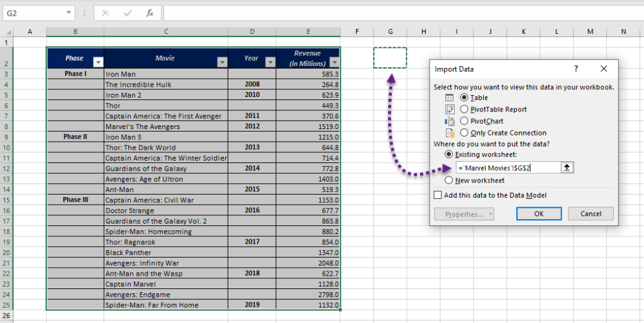Screen dimensions: 644x323
Task: Click the 1519.0 revenue cell
Action: 308,127
